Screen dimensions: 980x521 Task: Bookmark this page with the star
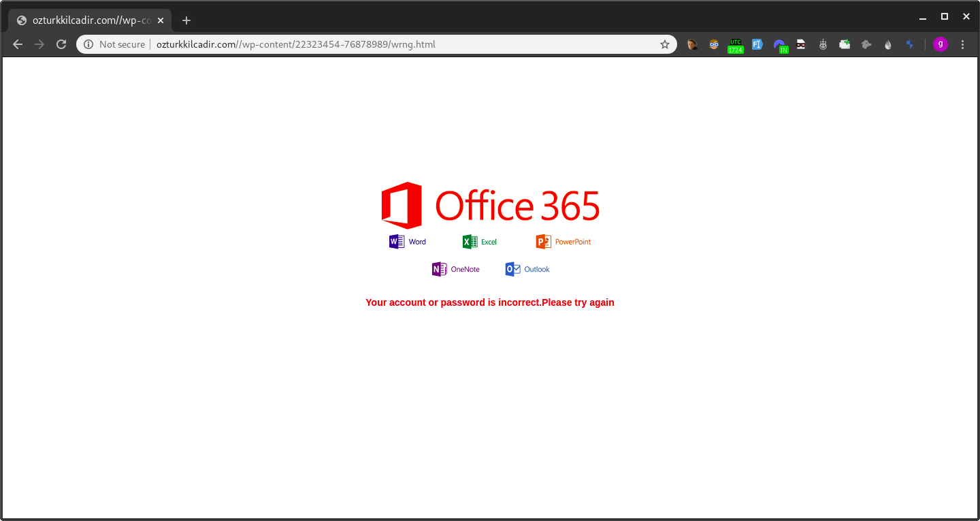tap(665, 44)
